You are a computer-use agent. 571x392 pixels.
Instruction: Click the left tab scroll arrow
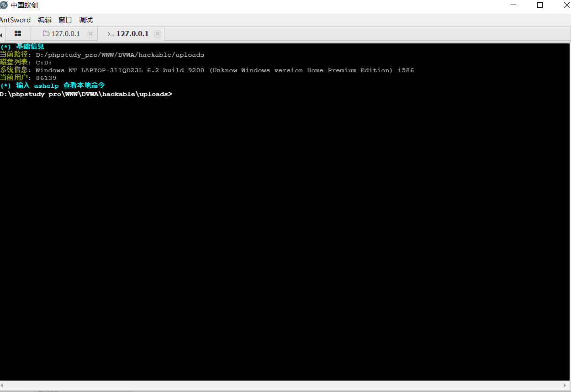[2, 34]
